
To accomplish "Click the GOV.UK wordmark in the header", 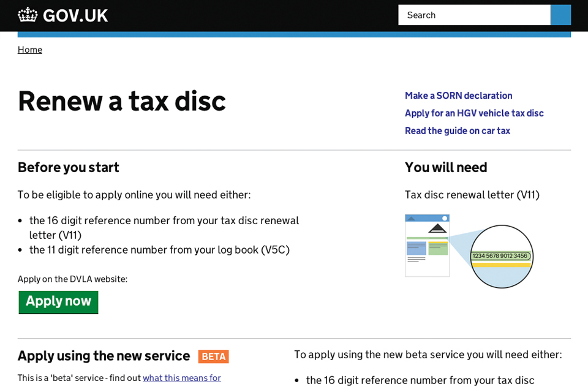I will tap(75, 15).
